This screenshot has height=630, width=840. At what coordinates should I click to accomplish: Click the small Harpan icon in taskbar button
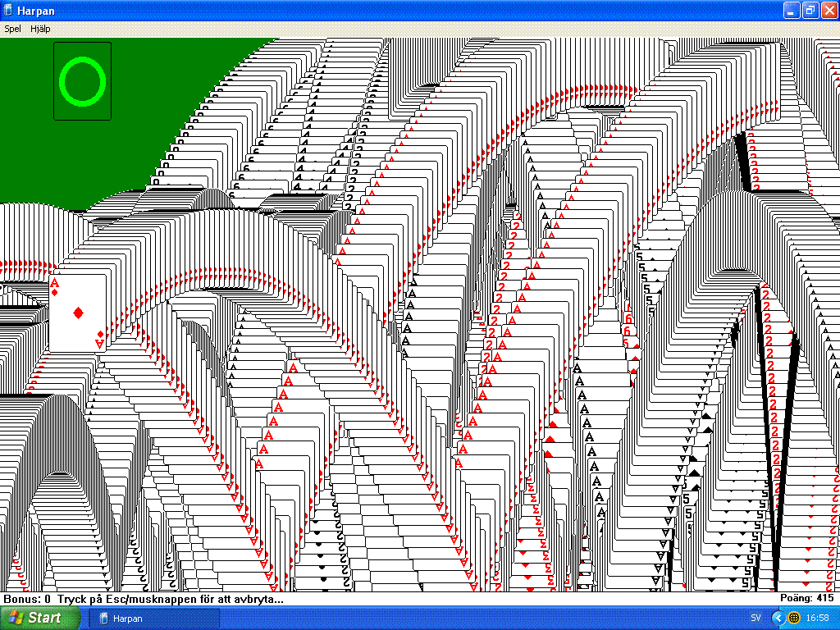coord(104,618)
